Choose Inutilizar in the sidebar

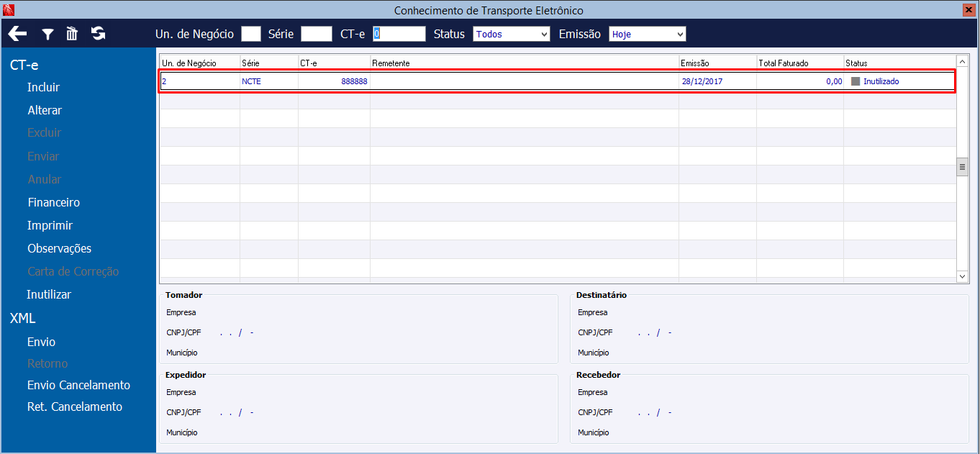[x=49, y=294]
